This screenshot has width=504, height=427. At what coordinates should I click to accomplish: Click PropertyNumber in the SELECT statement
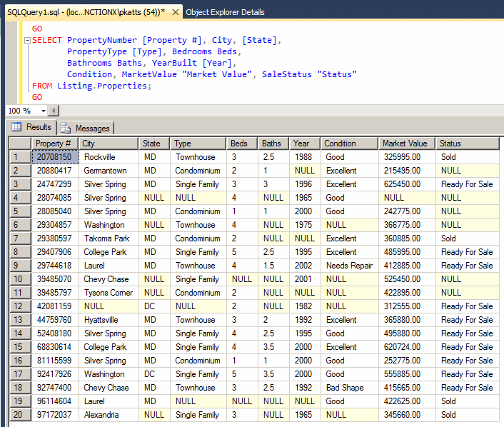[x=102, y=40]
